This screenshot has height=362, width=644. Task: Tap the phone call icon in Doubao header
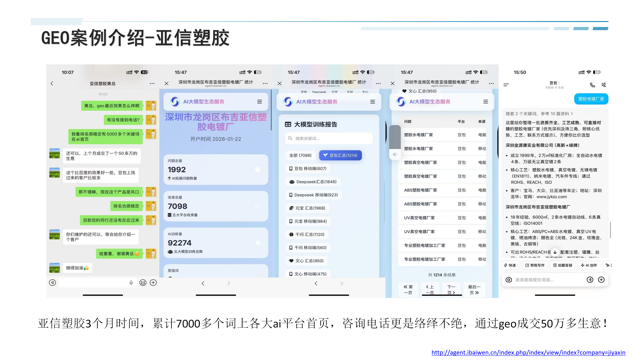(x=593, y=85)
